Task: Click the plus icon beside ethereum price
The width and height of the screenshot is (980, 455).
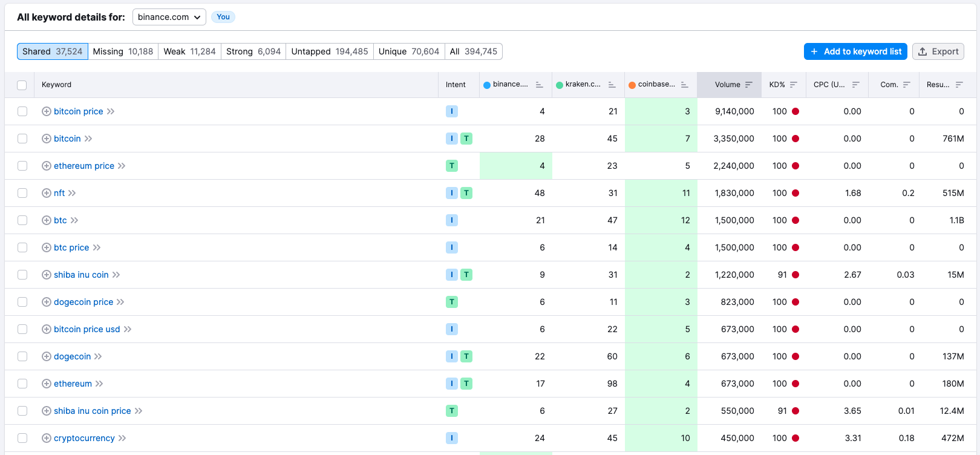Action: pyautogui.click(x=47, y=166)
